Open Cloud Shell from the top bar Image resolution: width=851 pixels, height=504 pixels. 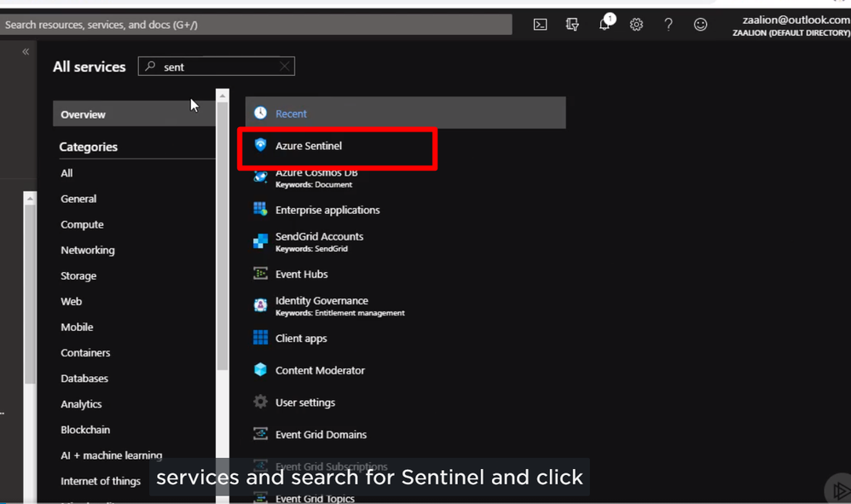click(540, 25)
